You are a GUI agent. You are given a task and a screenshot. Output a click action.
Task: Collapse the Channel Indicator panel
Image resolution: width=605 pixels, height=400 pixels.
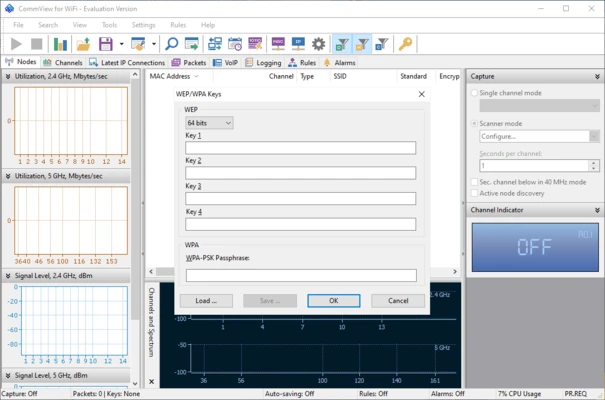tap(597, 210)
